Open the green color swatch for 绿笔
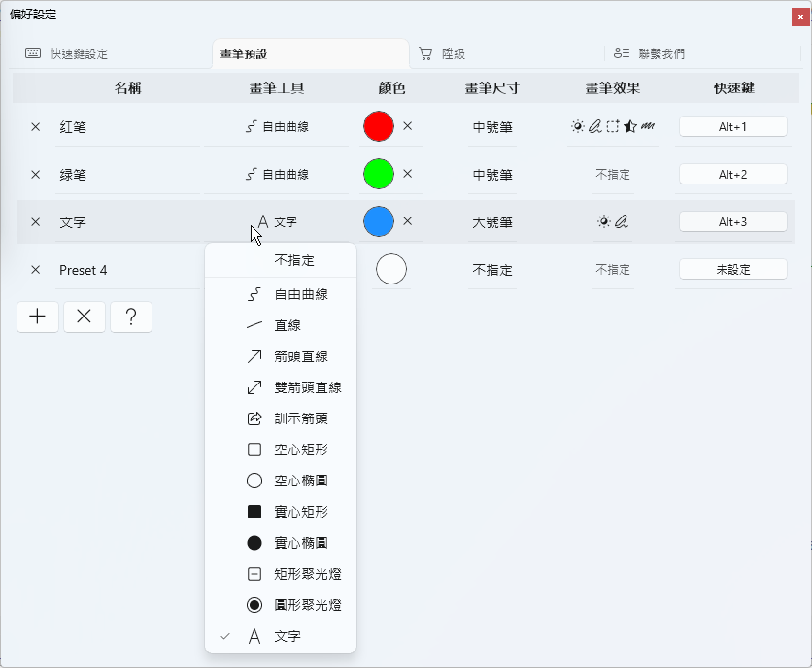 click(379, 174)
